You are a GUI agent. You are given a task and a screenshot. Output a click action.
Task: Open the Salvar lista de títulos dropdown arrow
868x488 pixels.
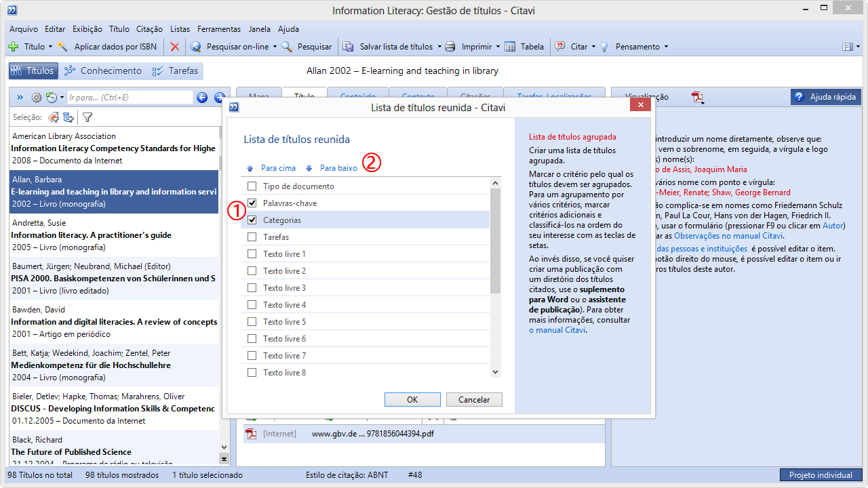point(439,47)
